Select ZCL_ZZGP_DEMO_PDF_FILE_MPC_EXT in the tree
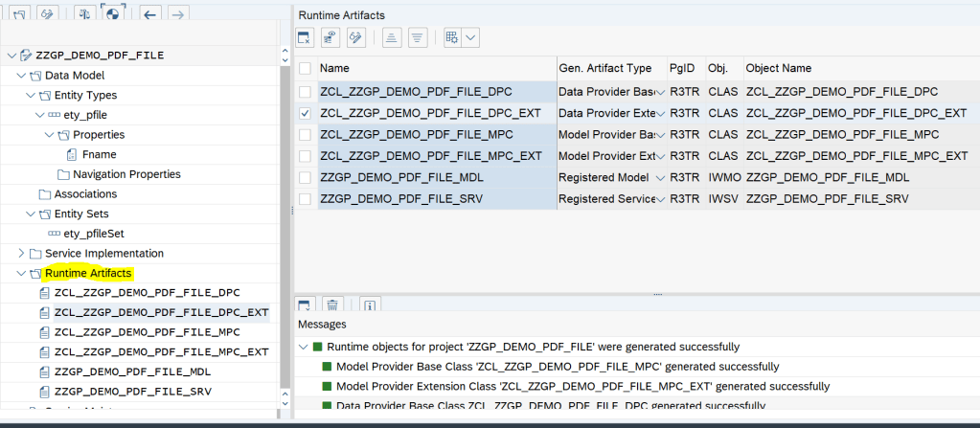The image size is (980, 428). 161,351
